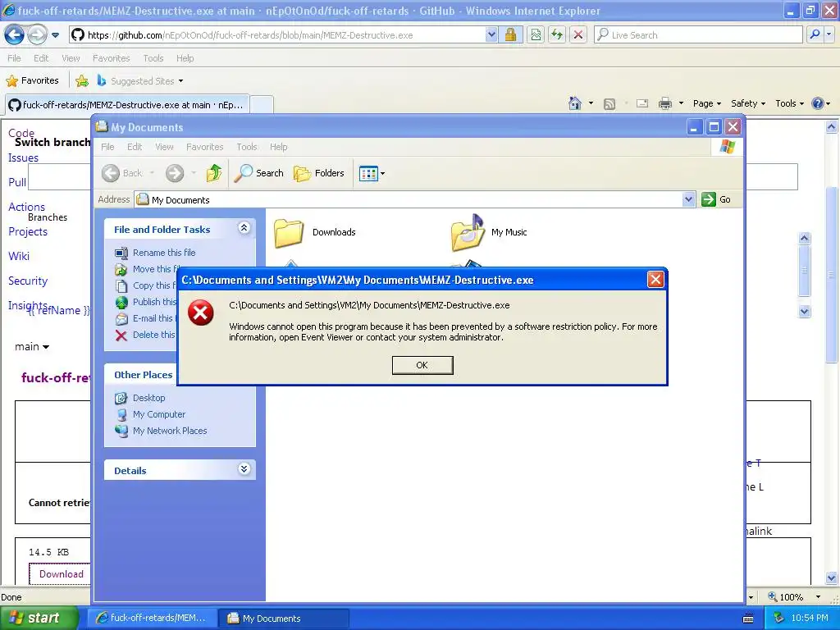Click the Read Mail icon in IE

click(x=642, y=103)
